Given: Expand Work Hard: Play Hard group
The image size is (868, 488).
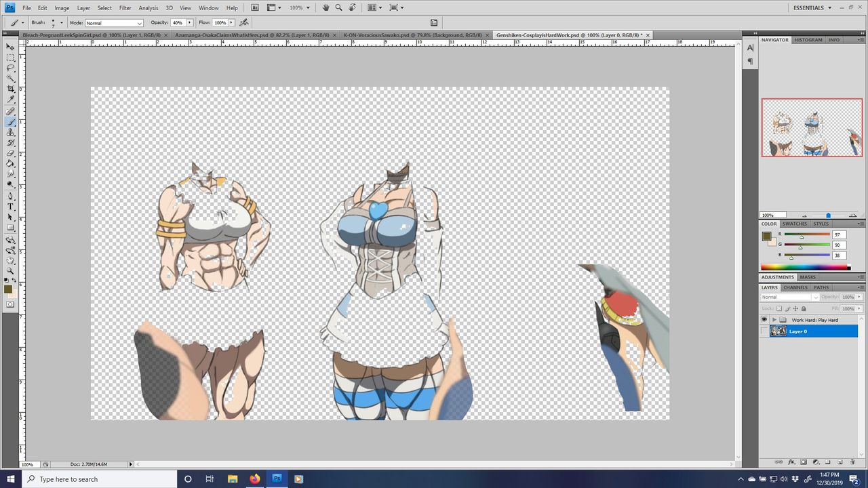Looking at the screenshot, I should click(774, 319).
